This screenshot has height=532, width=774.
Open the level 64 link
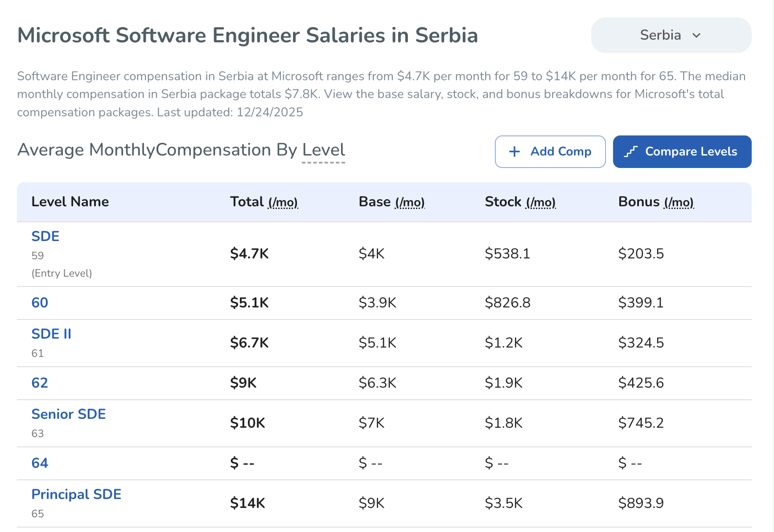pyautogui.click(x=40, y=463)
